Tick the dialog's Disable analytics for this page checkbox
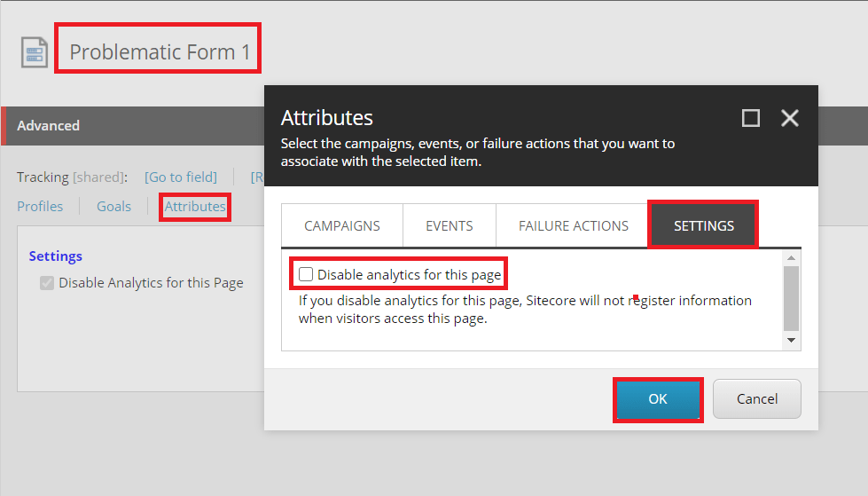 (x=306, y=275)
